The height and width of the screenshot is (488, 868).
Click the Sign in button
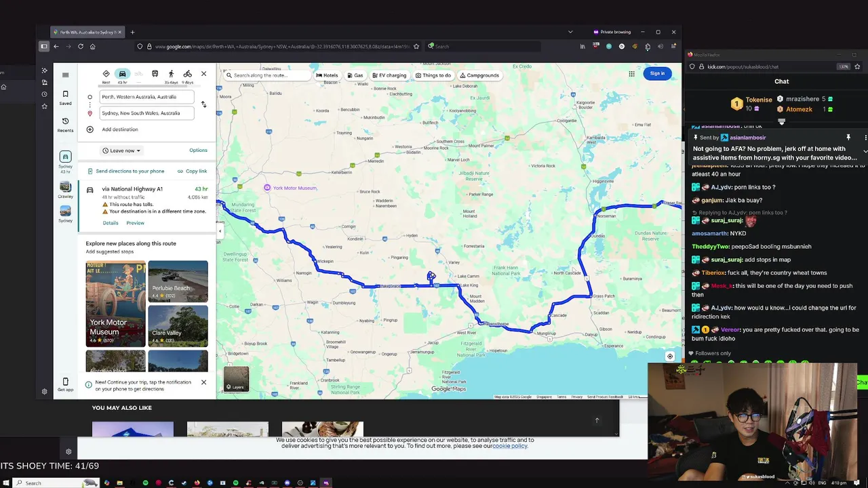click(x=658, y=73)
